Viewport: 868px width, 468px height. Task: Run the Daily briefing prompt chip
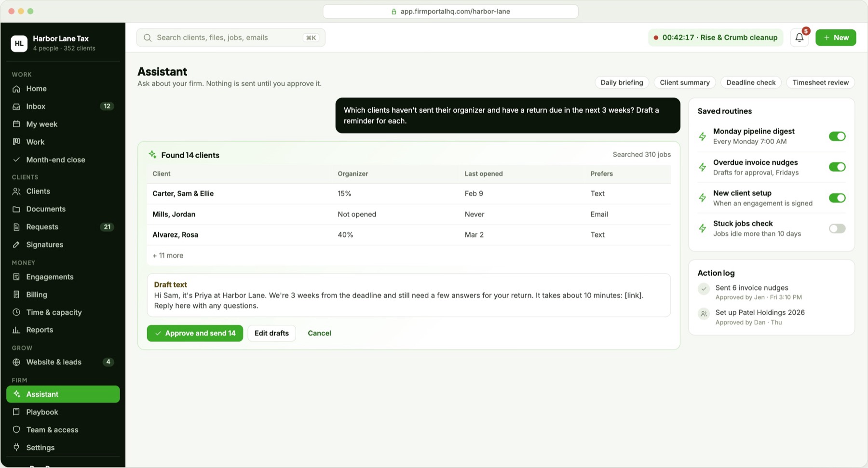(622, 82)
